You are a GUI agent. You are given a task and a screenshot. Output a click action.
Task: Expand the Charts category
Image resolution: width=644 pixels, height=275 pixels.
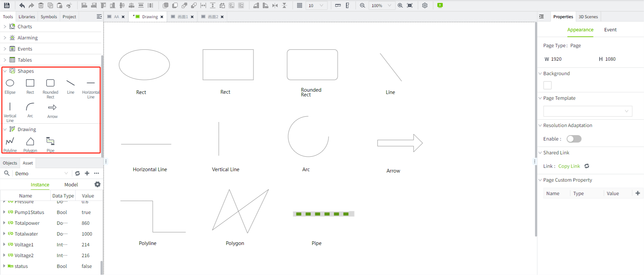[x=5, y=27]
